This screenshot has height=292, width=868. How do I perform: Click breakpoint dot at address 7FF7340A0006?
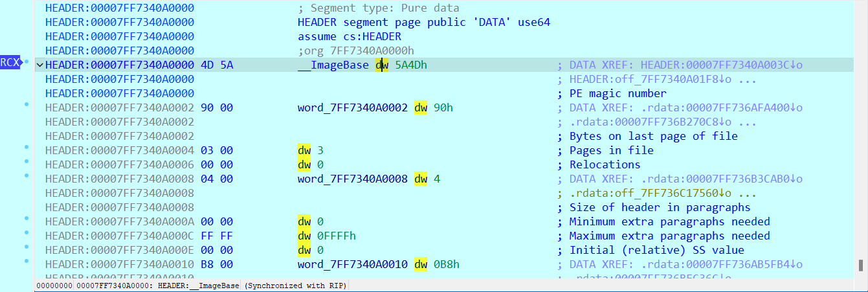27,161
